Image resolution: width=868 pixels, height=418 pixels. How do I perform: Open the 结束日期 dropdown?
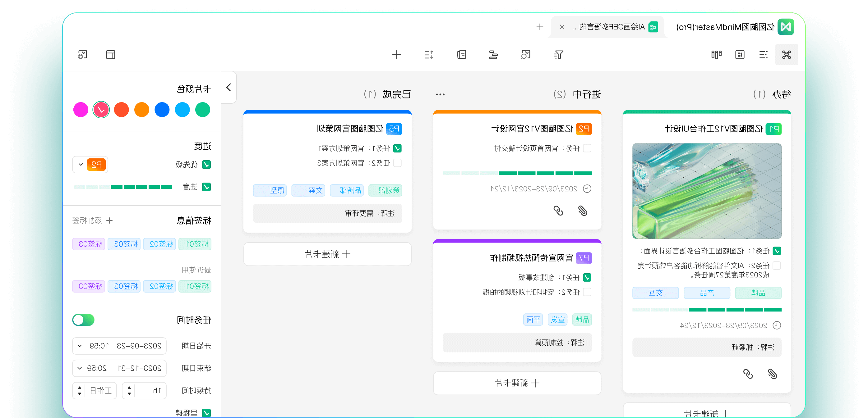pos(119,368)
